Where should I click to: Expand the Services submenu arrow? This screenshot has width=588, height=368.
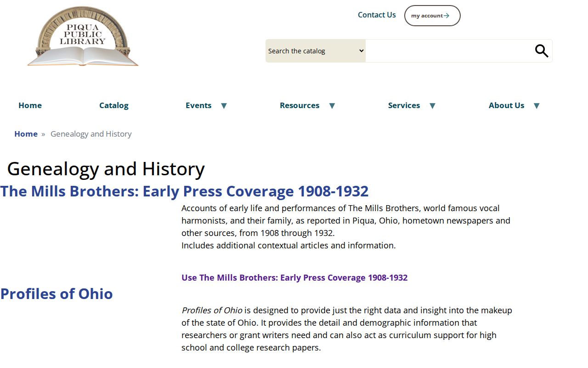(x=432, y=106)
